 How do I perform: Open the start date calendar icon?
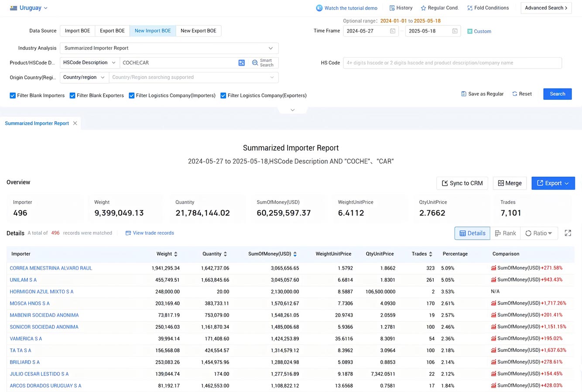tap(393, 31)
